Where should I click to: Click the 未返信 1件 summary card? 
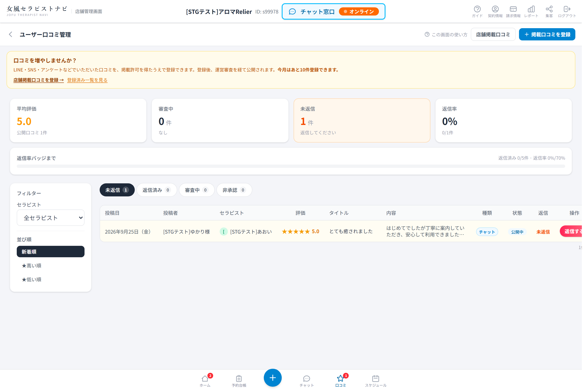point(365,122)
